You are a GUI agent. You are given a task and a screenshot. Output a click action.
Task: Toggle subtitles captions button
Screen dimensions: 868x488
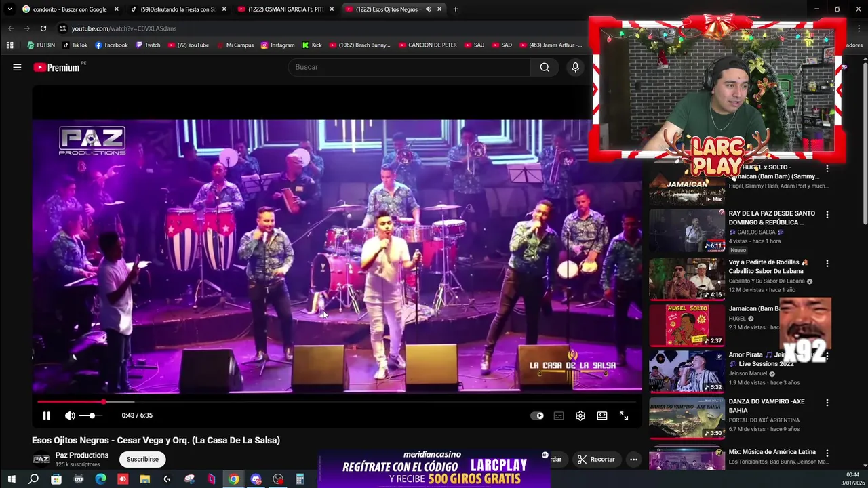(x=559, y=415)
